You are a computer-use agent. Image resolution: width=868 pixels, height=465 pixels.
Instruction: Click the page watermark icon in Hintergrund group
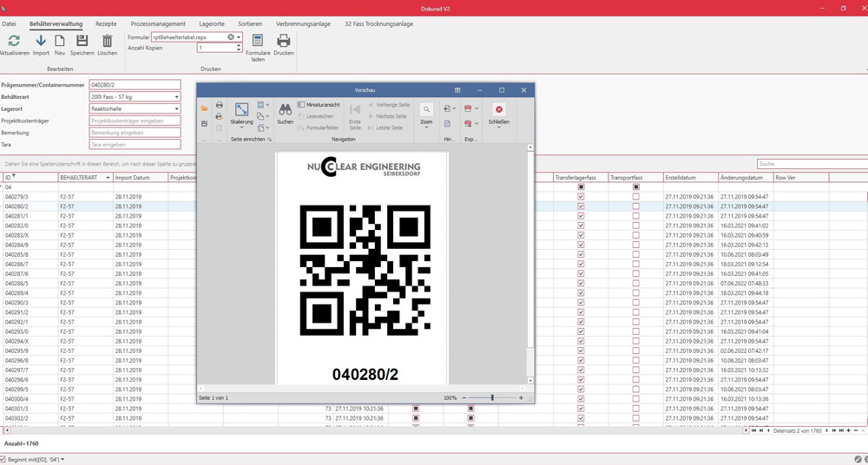point(447,123)
